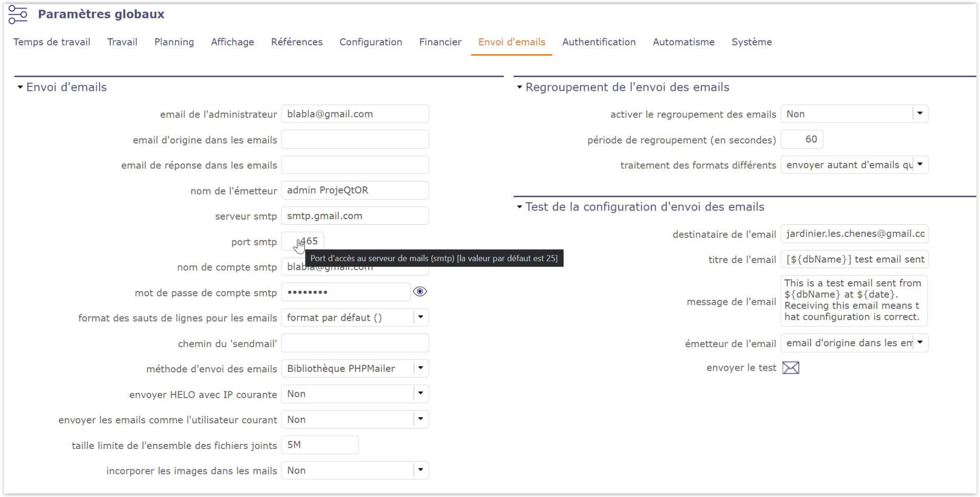
Task: Open the format des sauts de lignes dropdown
Action: (421, 317)
